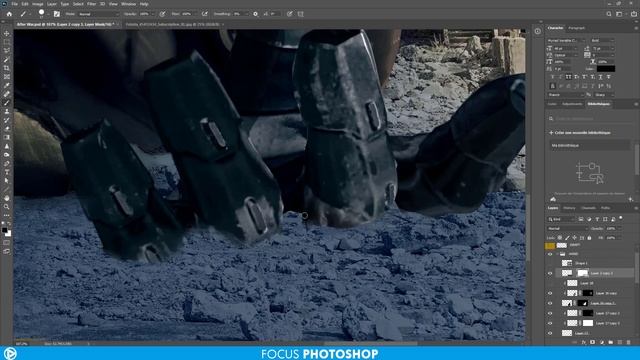Select the Zoom tool

pos(7,207)
